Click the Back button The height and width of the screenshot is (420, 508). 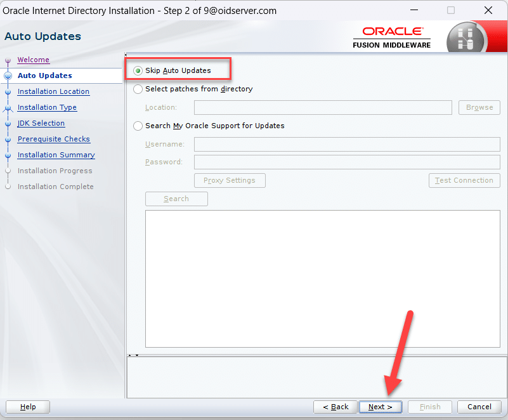click(x=335, y=407)
